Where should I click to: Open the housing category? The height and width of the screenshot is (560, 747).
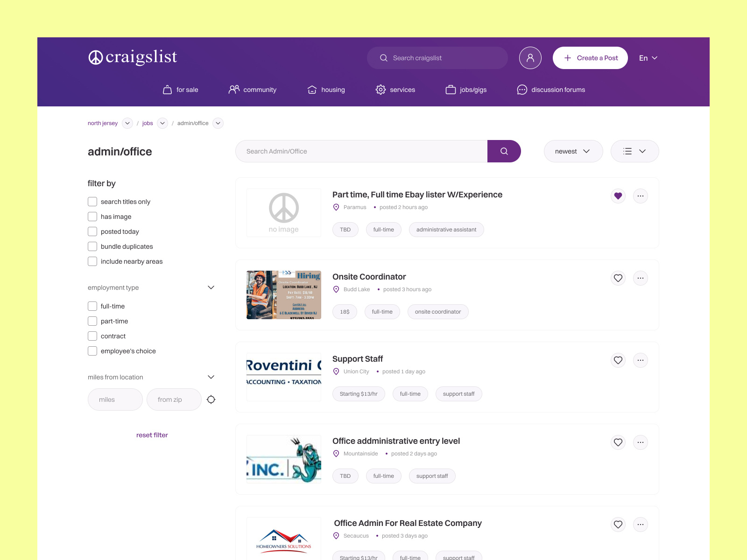point(326,90)
